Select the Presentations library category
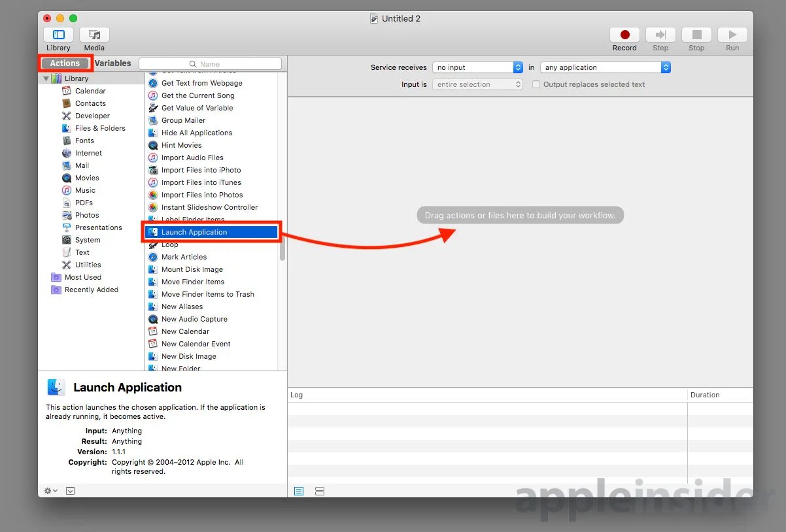 (x=98, y=227)
